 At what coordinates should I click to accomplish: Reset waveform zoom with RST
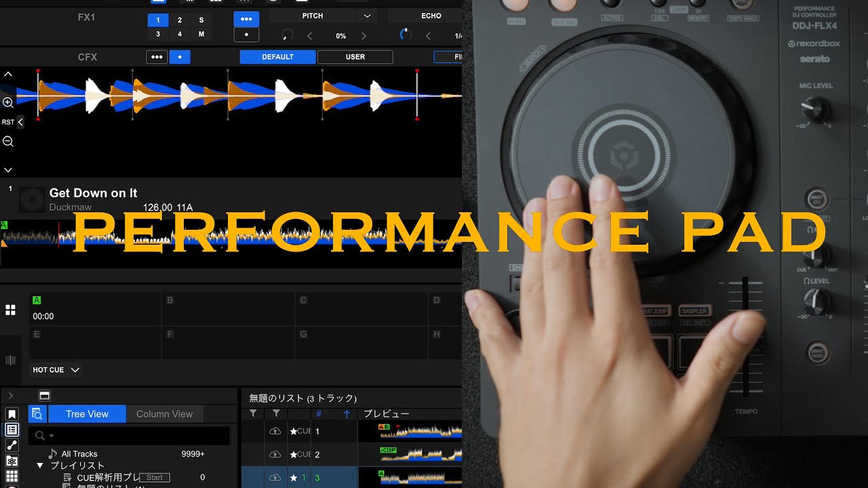point(7,122)
